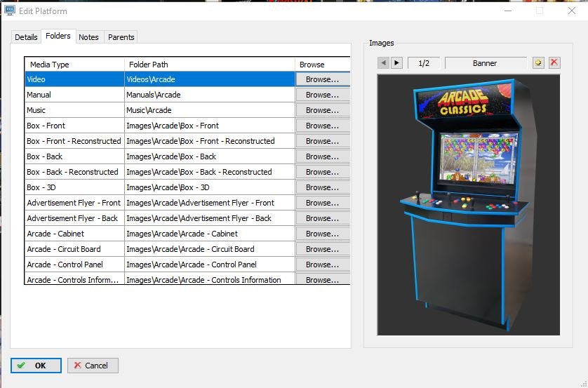
Task: Select Arcade - Control Panel media type cell
Action: (x=74, y=265)
